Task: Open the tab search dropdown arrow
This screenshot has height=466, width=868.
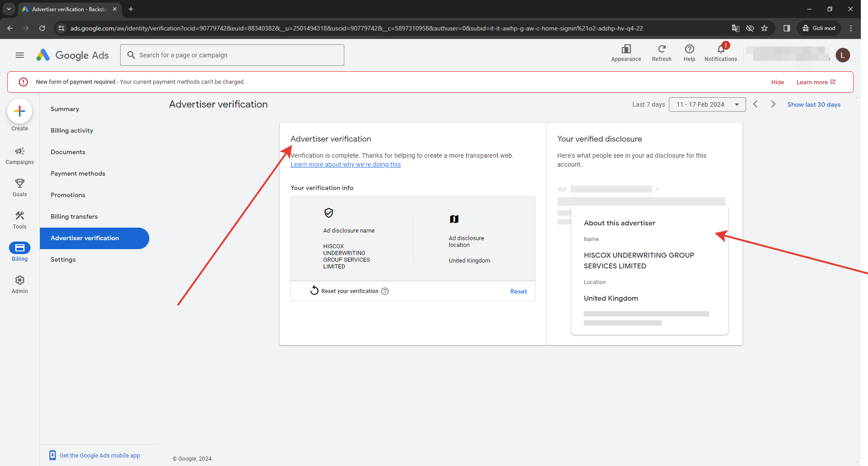Action: (x=9, y=9)
